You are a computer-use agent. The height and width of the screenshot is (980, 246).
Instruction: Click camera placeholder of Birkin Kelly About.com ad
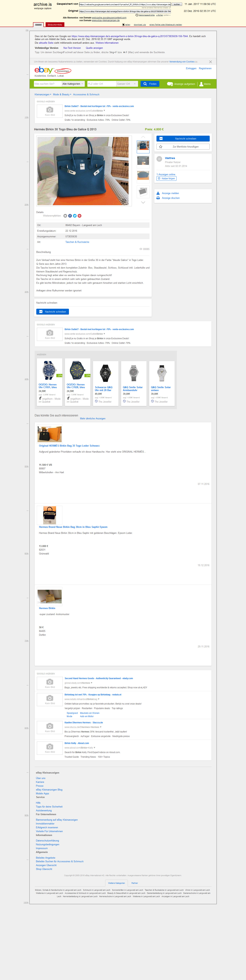[50, 748]
